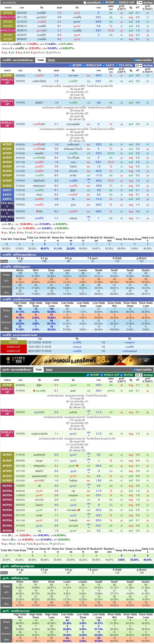
Task: Toggle the top INTERF checkbox in head-to-head
Action: (x=103, y=3)
